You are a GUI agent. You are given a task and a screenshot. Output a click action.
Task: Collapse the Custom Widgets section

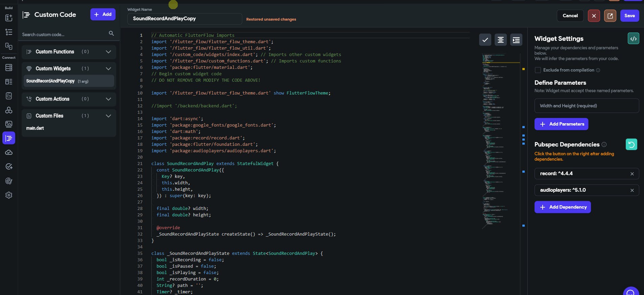tap(108, 69)
